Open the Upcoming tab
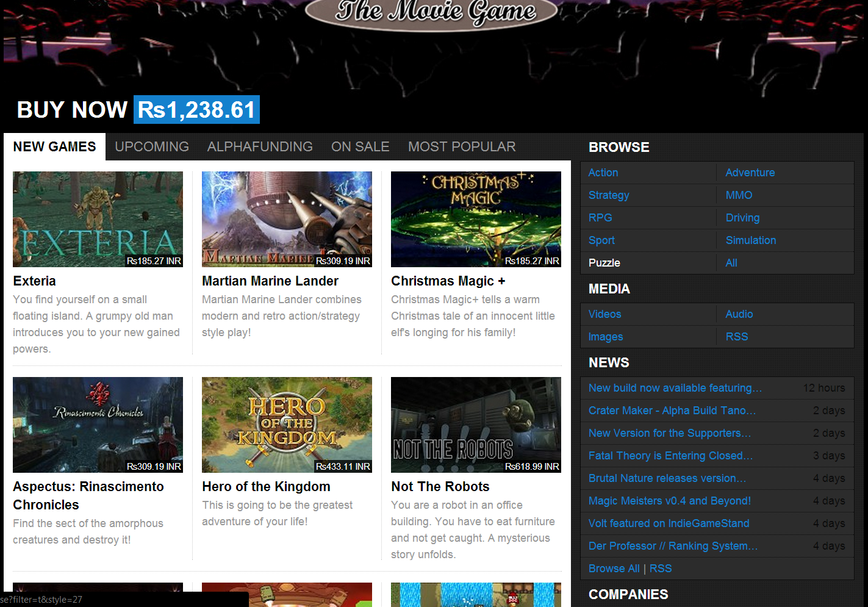Image resolution: width=868 pixels, height=607 pixels. pyautogui.click(x=152, y=147)
